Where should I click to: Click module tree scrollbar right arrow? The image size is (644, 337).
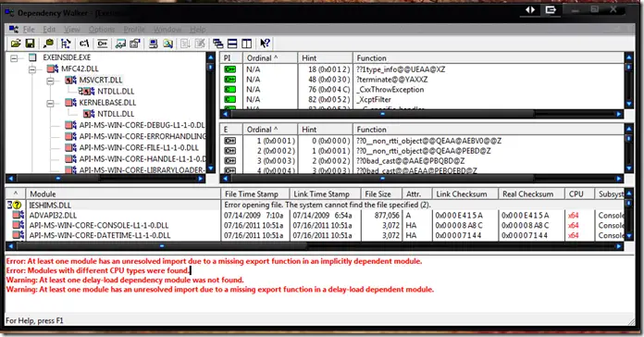[x=201, y=179]
